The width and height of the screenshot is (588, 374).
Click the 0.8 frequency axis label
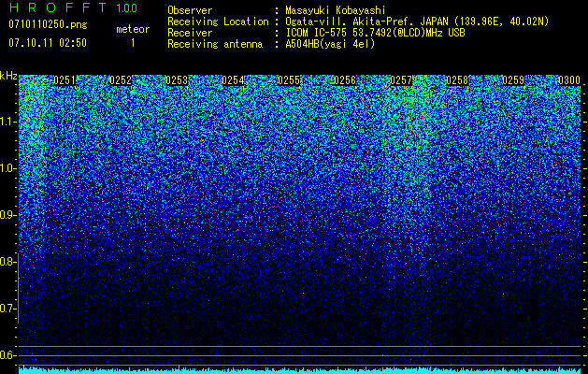7,262
